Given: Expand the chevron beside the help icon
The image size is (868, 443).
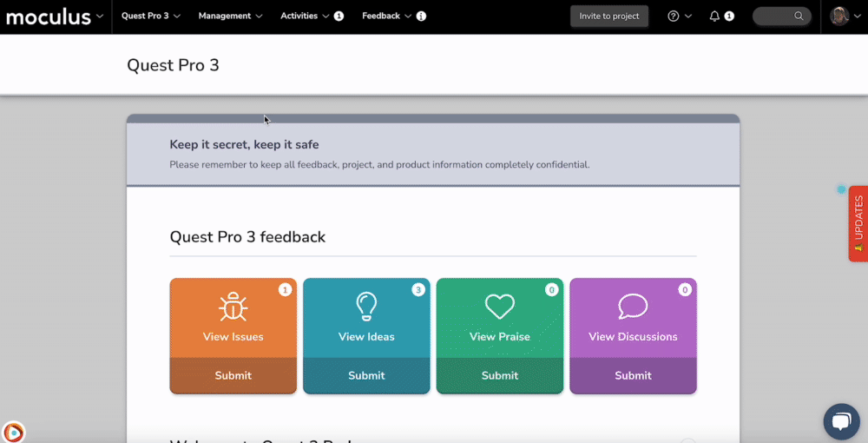Looking at the screenshot, I should 688,16.
